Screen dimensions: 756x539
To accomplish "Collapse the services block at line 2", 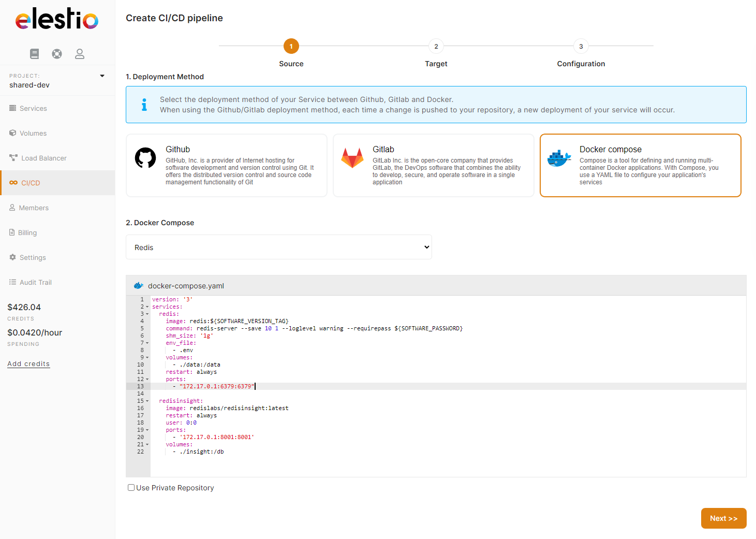I will (x=147, y=307).
